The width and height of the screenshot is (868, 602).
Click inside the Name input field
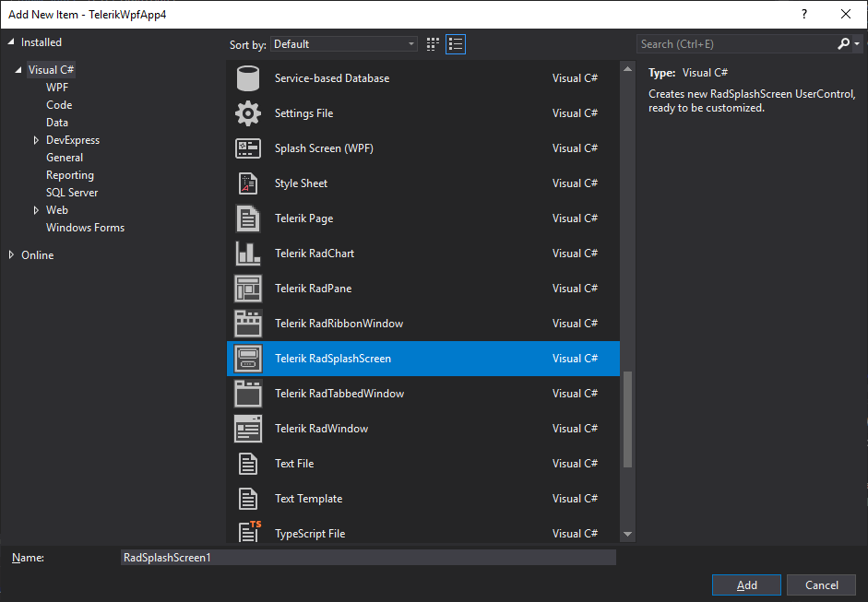[x=369, y=557]
